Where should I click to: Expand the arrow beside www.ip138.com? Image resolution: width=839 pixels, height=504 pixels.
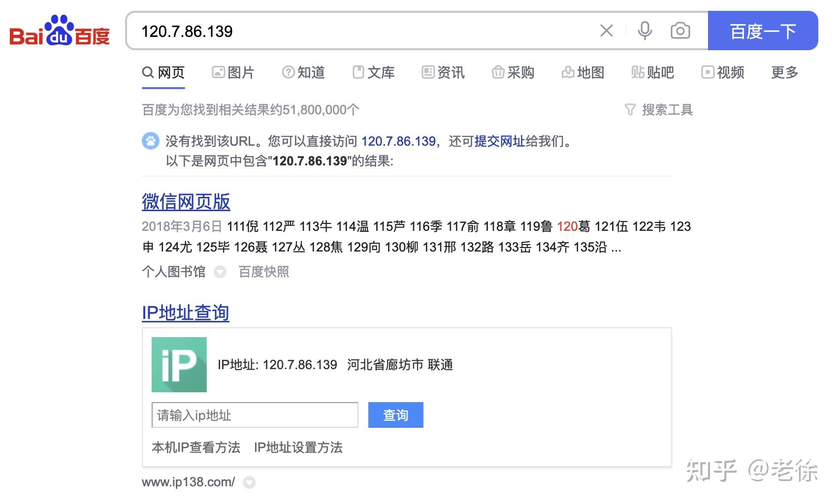[250, 483]
